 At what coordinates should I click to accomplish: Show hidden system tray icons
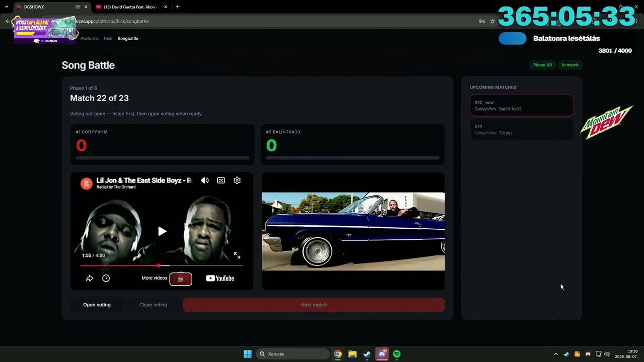point(555,354)
